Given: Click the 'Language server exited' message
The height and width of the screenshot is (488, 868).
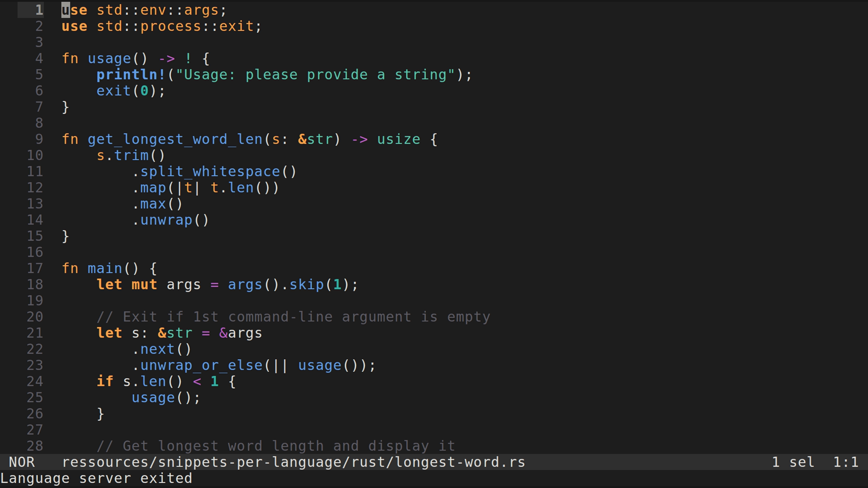Looking at the screenshot, I should coord(96,478).
